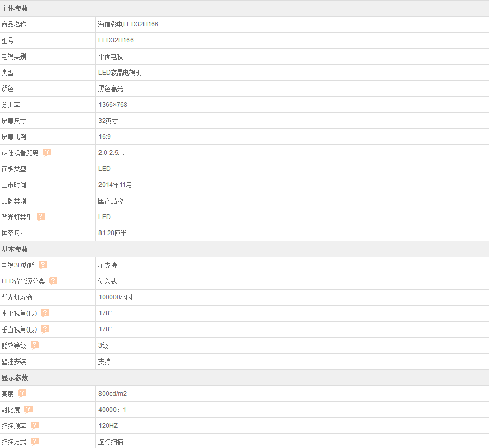
Task: Select the LED value in 背光灯类型 row
Action: 105,217
